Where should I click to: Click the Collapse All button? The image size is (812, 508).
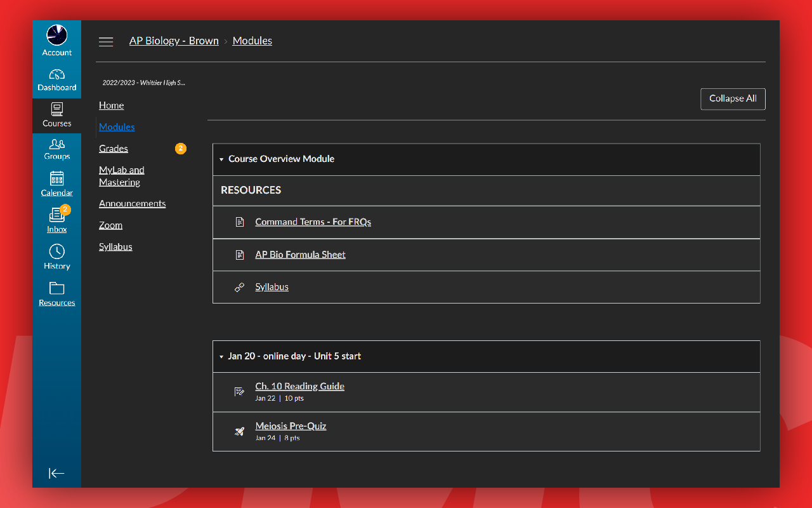click(x=733, y=99)
